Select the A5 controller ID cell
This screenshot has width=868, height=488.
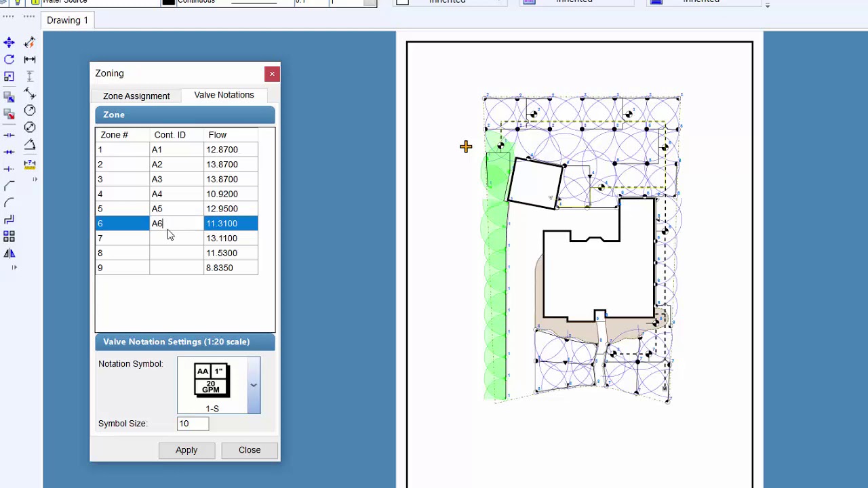click(x=176, y=209)
